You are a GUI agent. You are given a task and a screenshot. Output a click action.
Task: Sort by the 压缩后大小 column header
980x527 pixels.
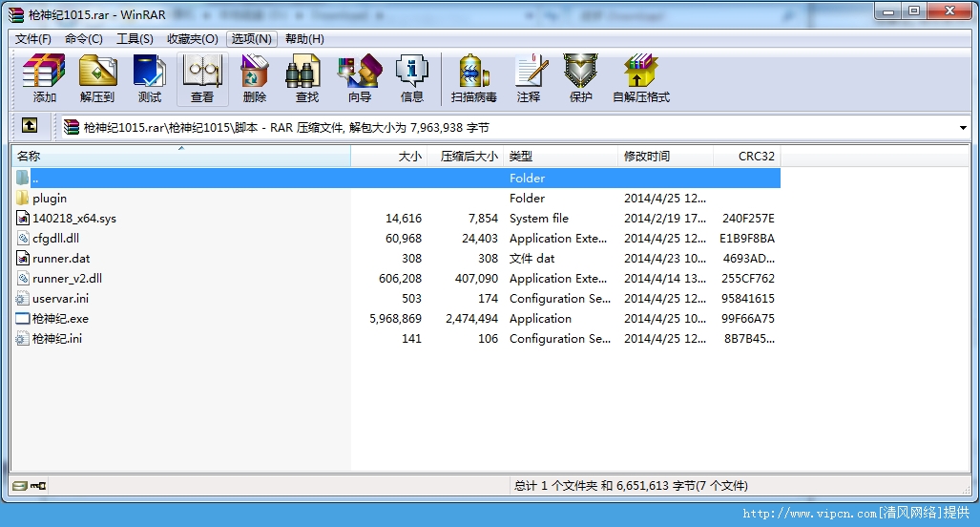click(465, 157)
